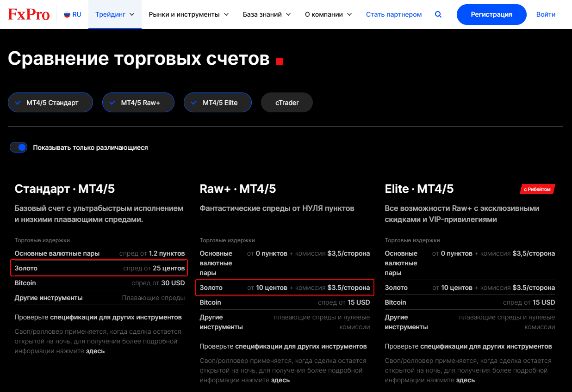
Task: Toggle Показывать только различающиеся switch
Action: [x=19, y=147]
